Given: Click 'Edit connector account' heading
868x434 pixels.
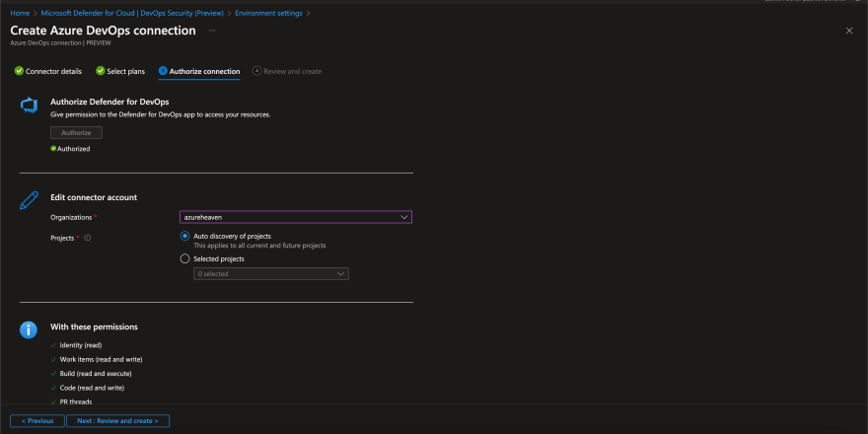Looking at the screenshot, I should tap(94, 197).
